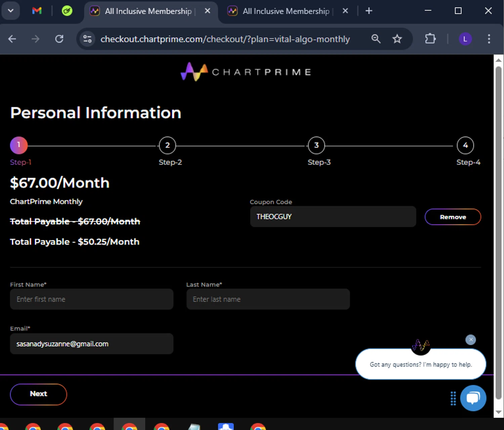Image resolution: width=504 pixels, height=430 pixels.
Task: Dismiss the chat help bubble
Action: point(471,340)
